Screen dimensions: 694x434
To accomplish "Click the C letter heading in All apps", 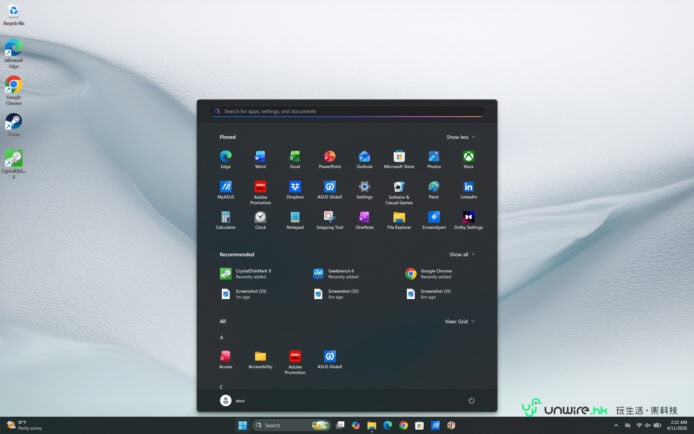I will (x=221, y=387).
